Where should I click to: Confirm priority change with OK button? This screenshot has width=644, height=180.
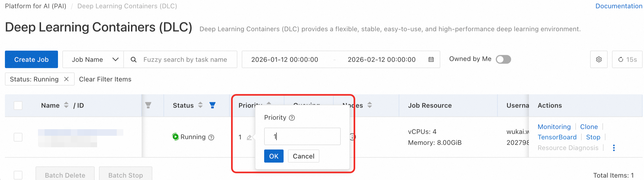(x=273, y=156)
